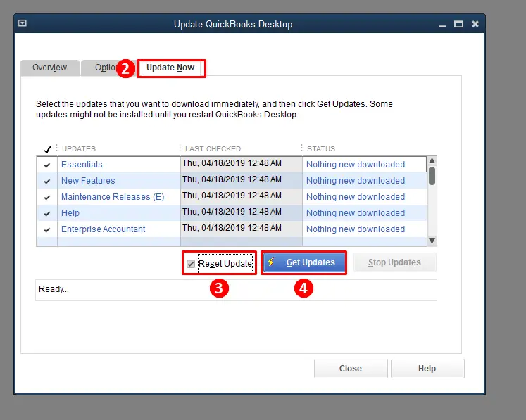Viewport: 526px width, 420px height.
Task: Click the scroll down arrow of updates list
Action: point(432,241)
